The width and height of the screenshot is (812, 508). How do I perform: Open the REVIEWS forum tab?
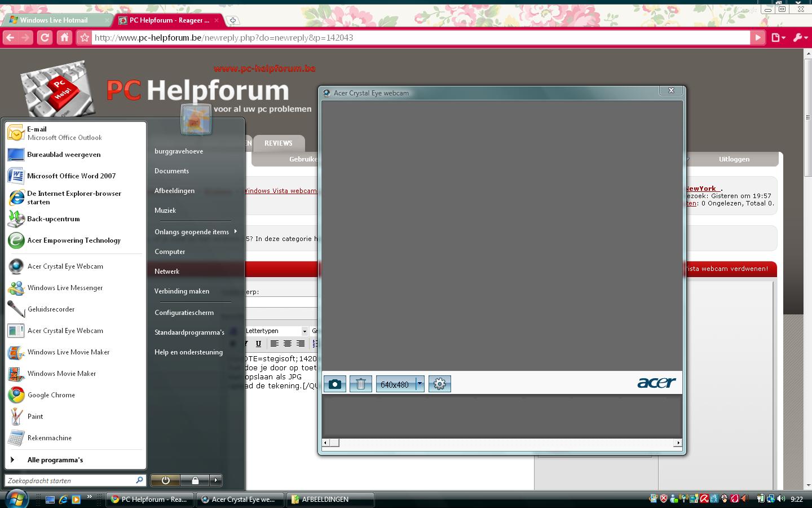click(279, 143)
